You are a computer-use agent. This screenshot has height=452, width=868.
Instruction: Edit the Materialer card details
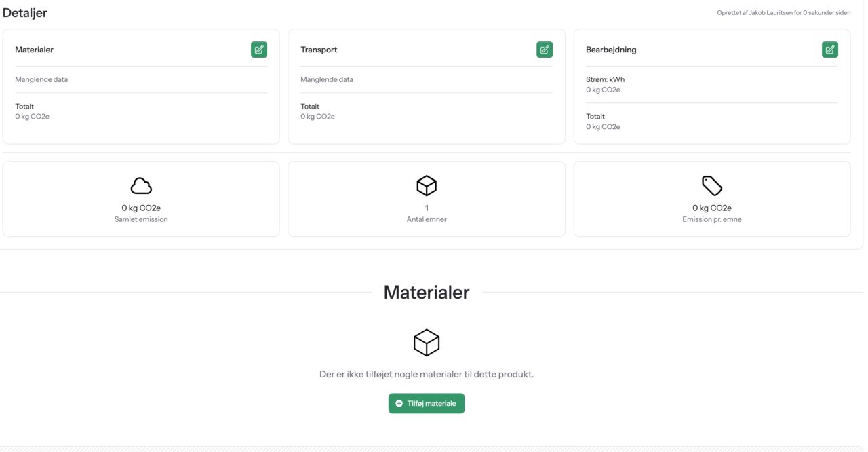(258, 50)
